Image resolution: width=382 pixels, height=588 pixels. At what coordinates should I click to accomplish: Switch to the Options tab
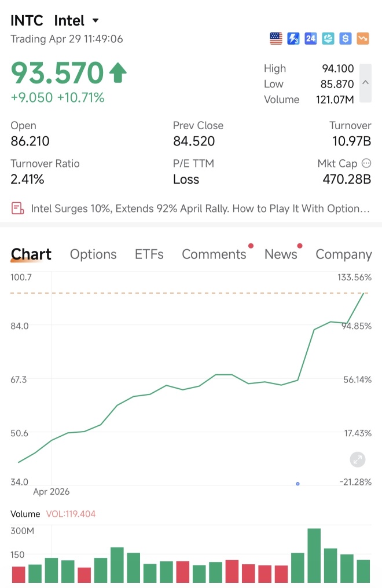93,254
